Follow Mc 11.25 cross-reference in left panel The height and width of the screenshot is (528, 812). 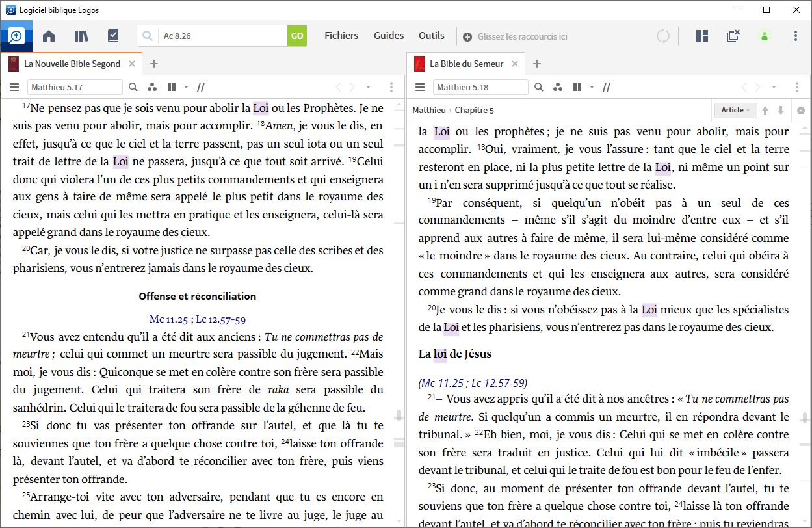pos(168,319)
